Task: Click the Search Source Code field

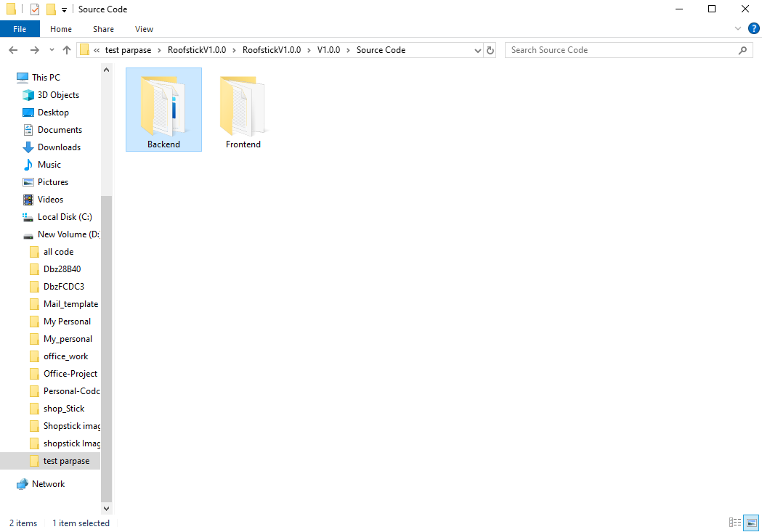Action: coord(622,50)
